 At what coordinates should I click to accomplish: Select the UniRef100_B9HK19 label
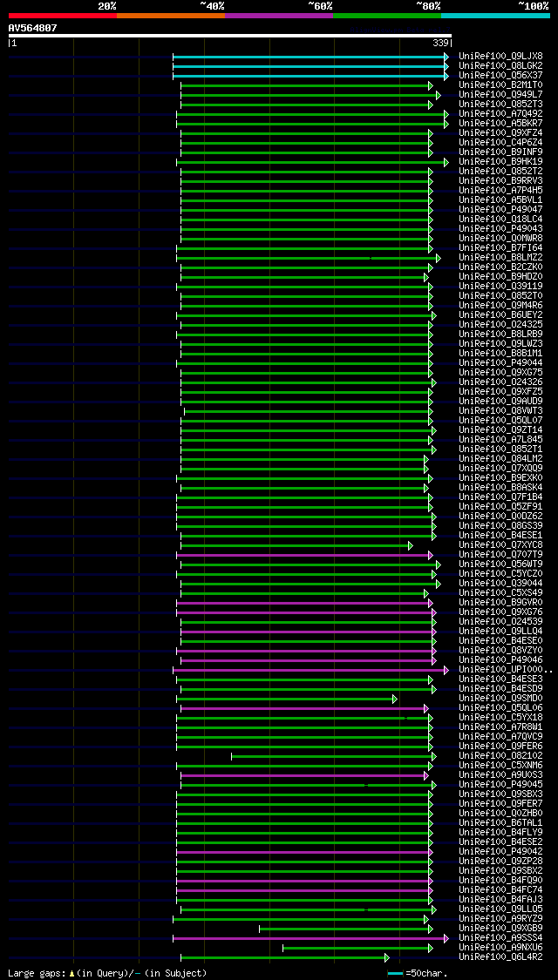point(500,161)
